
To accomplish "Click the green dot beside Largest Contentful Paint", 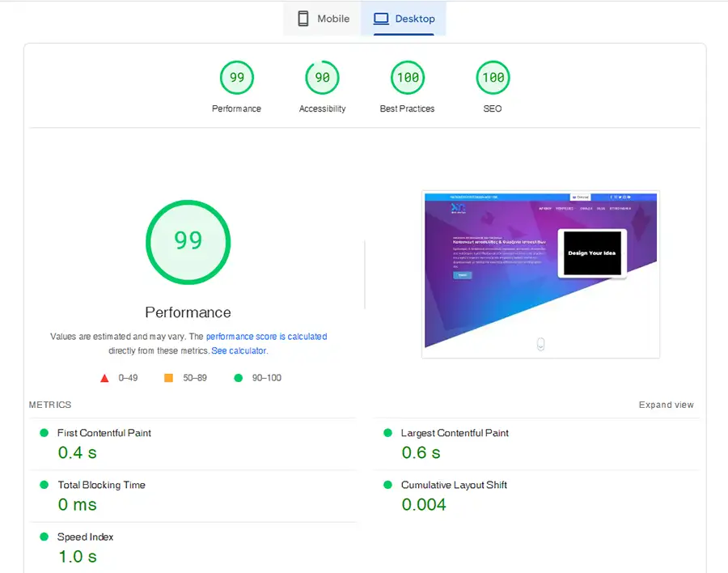I will (388, 433).
